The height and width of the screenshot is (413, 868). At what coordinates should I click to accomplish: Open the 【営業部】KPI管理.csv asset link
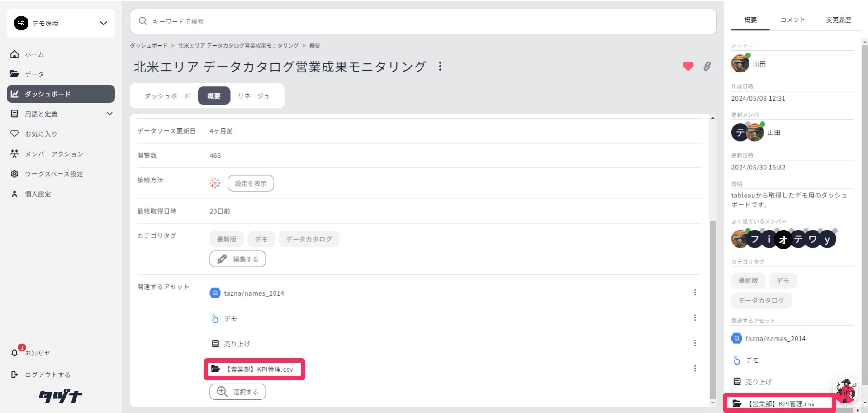click(x=259, y=370)
